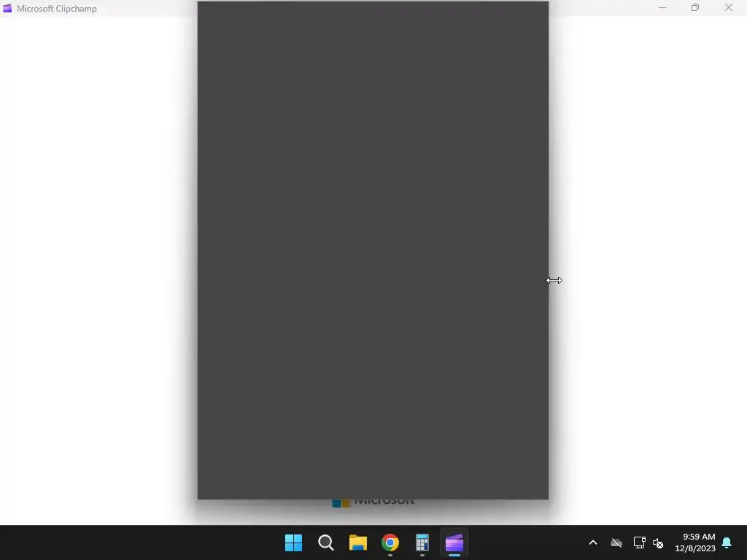
Task: Click the Clipchamp logo in the title bar
Action: tap(7, 8)
